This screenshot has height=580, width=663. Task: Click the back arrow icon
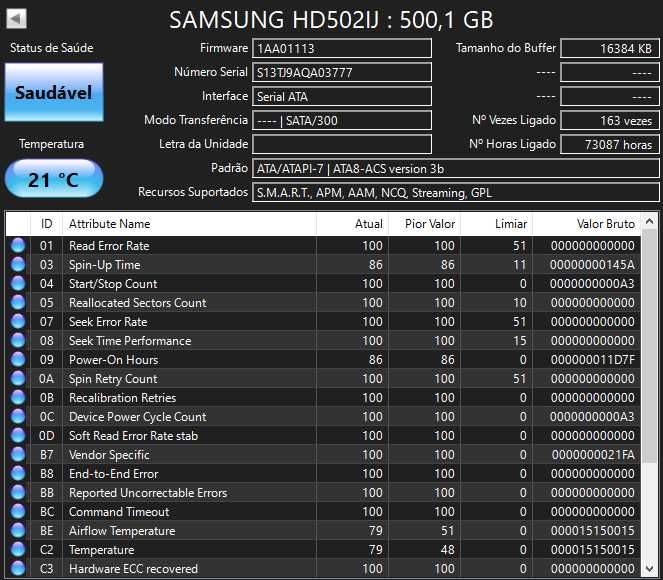pyautogui.click(x=16, y=19)
